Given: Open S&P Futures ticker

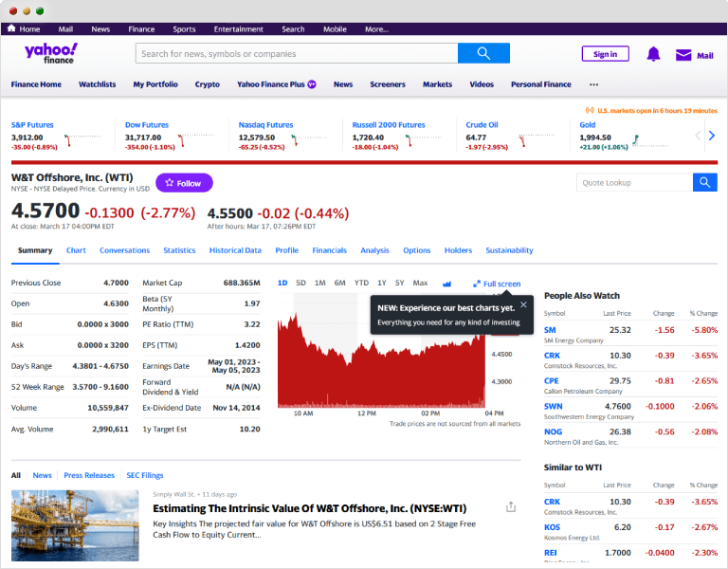Looking at the screenshot, I should 32,125.
